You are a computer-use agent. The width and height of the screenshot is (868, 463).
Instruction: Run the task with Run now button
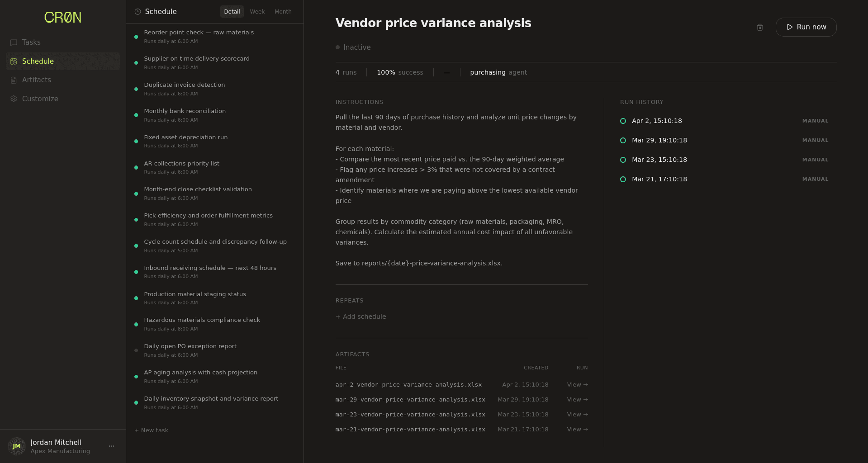[806, 27]
